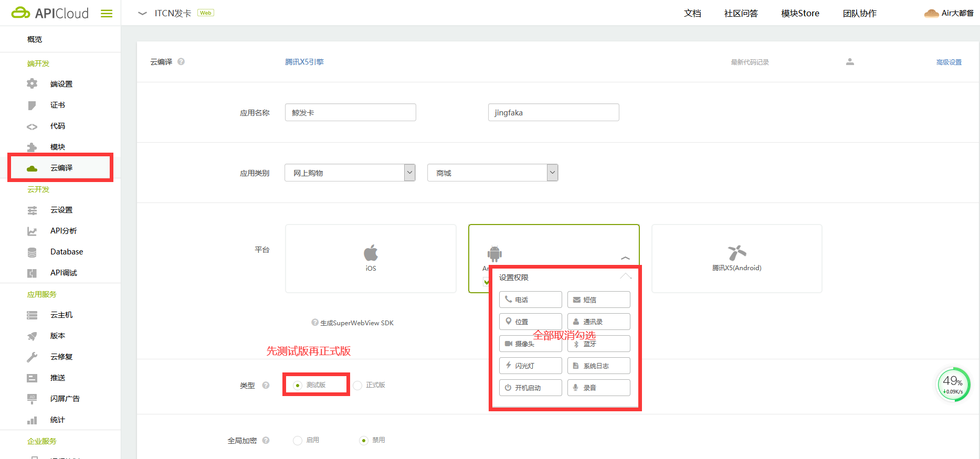Toggle 通讯录 contacts permission
Screen dimensions: 980x459
tap(599, 322)
